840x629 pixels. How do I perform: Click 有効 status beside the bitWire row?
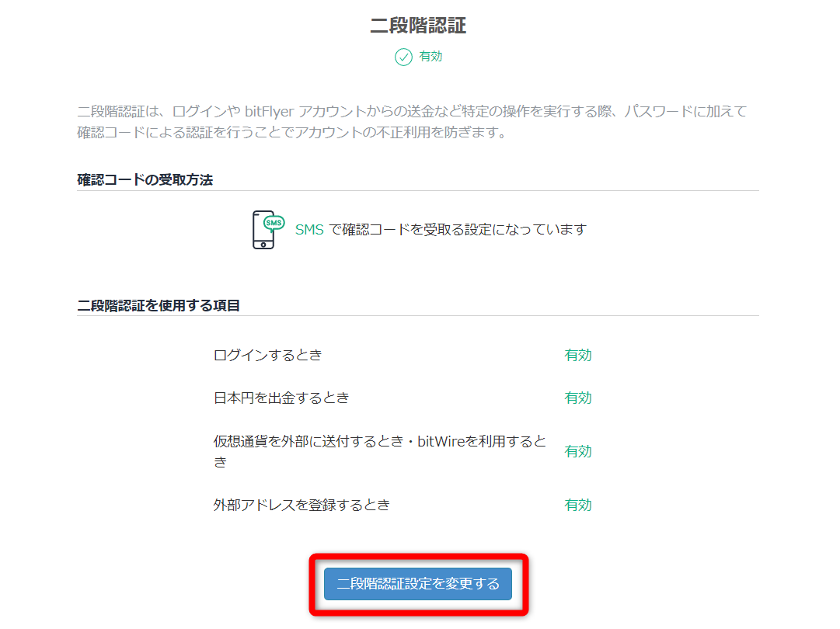(x=577, y=451)
